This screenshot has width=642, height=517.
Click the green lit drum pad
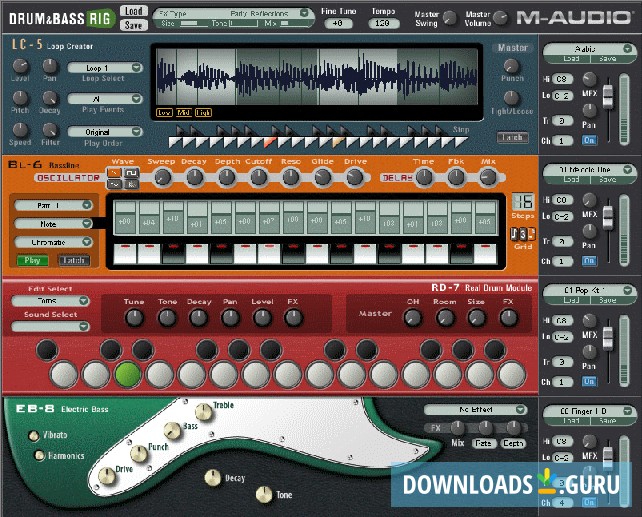coord(128,374)
